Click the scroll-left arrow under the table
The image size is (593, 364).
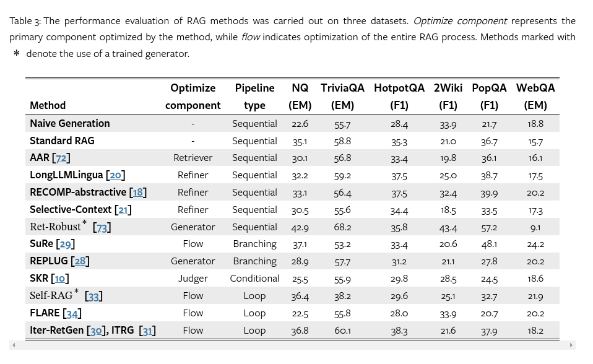click(12, 345)
